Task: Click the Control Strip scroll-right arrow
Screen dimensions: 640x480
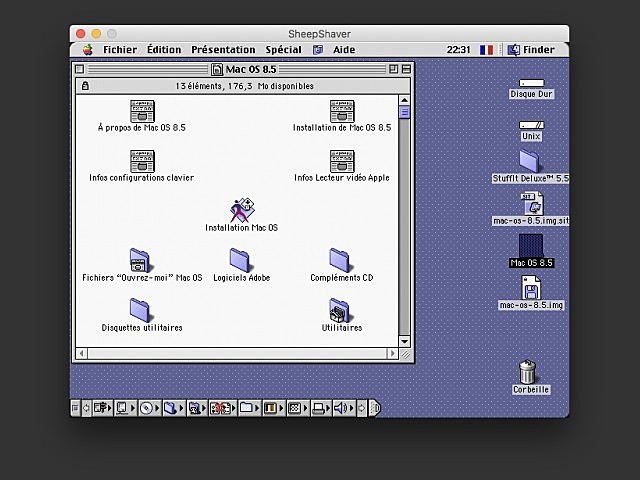Action: click(362, 408)
